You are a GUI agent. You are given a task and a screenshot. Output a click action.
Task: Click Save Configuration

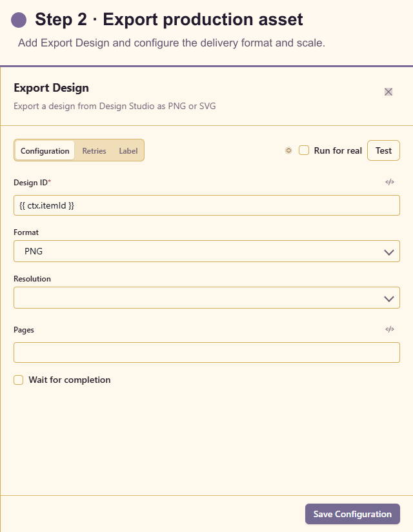[x=352, y=514]
